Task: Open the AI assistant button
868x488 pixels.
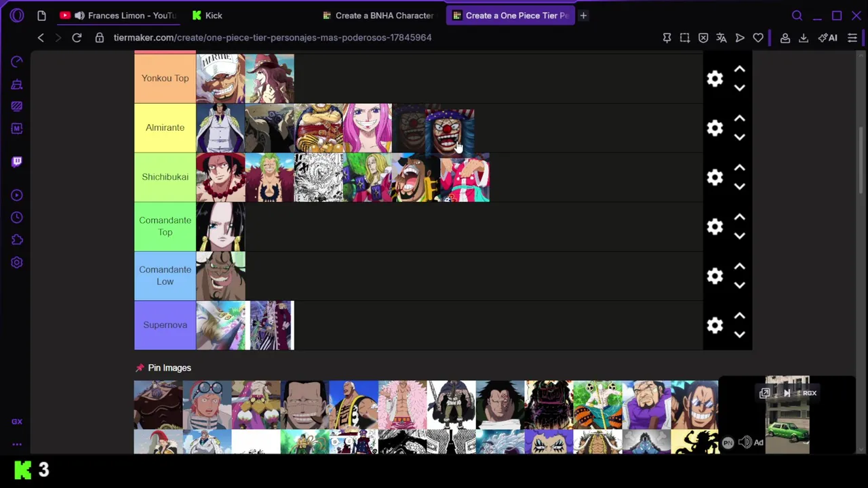Action: coord(827,38)
